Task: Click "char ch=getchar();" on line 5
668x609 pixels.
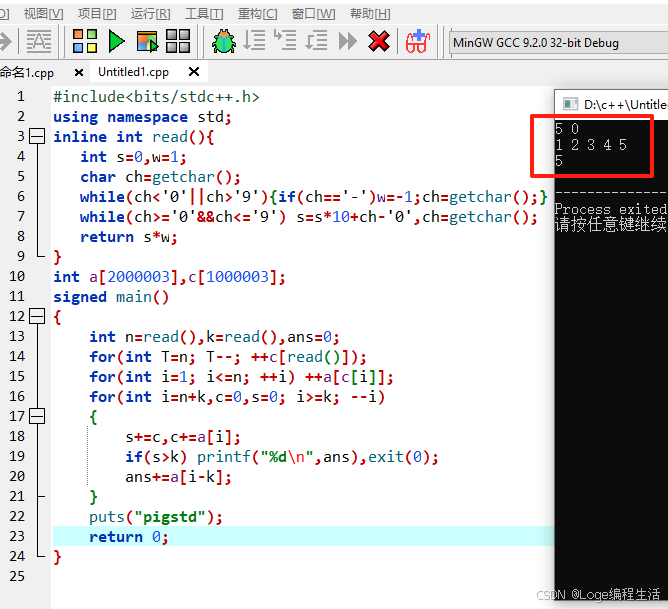Action: pyautogui.click(x=161, y=177)
